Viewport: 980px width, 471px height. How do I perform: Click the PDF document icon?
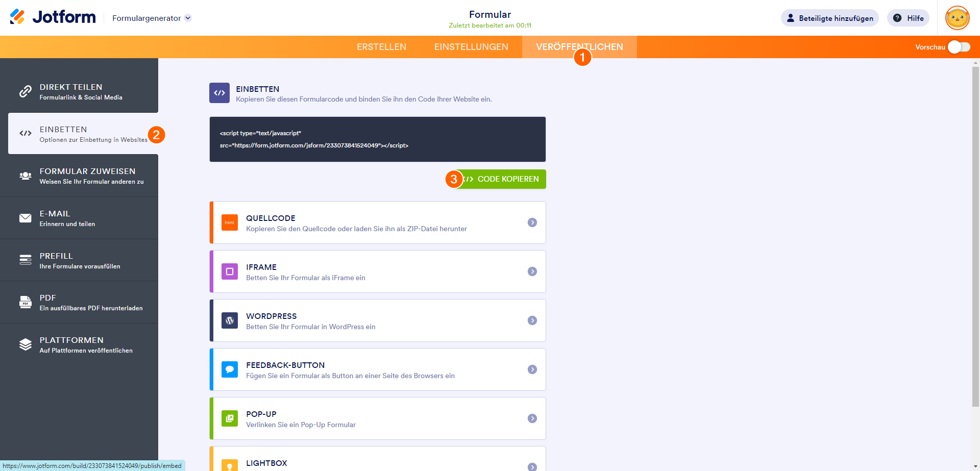[x=26, y=302]
